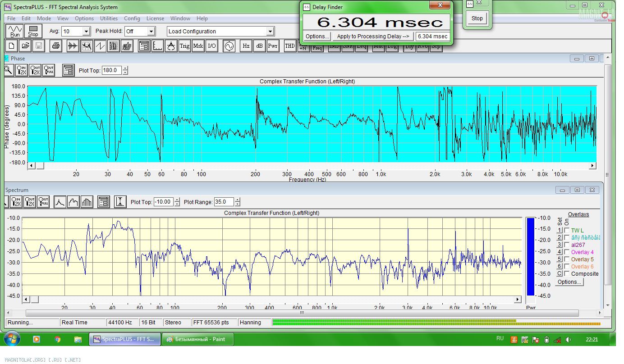Click the Save floppy disk icon
This screenshot has height=364, width=624.
pyautogui.click(x=39, y=45)
